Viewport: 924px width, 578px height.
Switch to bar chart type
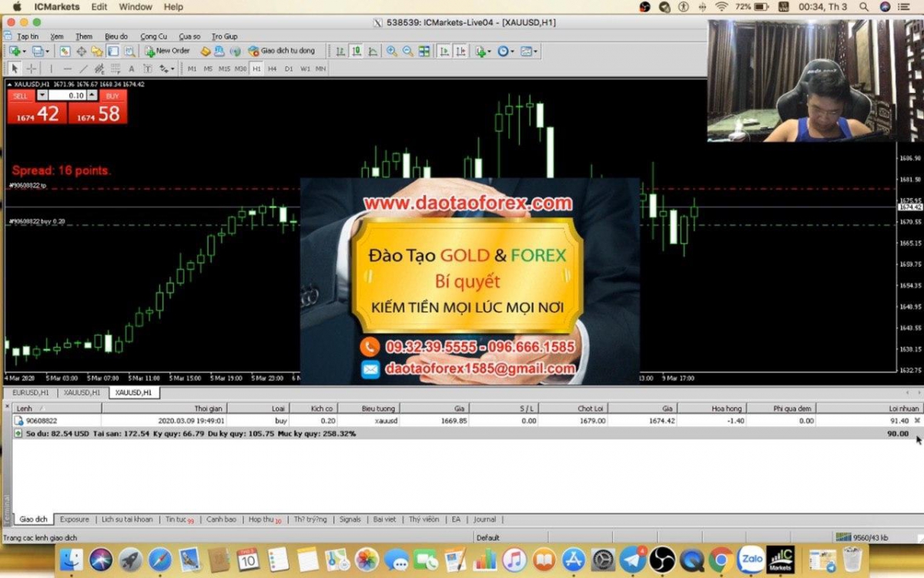click(340, 51)
